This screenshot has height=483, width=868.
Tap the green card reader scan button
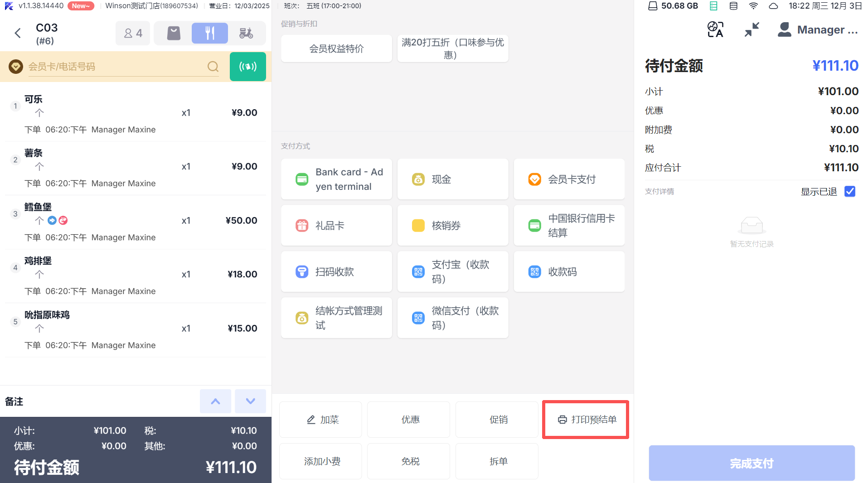pos(247,67)
